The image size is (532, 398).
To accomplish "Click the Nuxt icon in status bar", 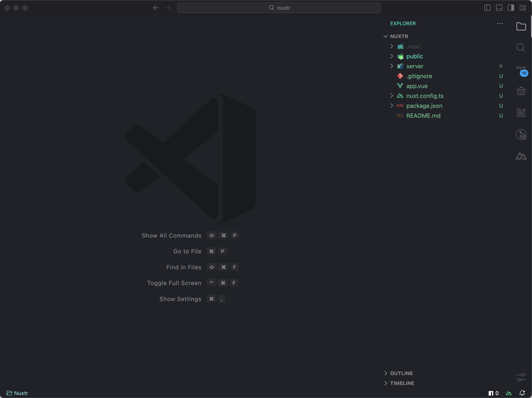I will tap(509, 393).
